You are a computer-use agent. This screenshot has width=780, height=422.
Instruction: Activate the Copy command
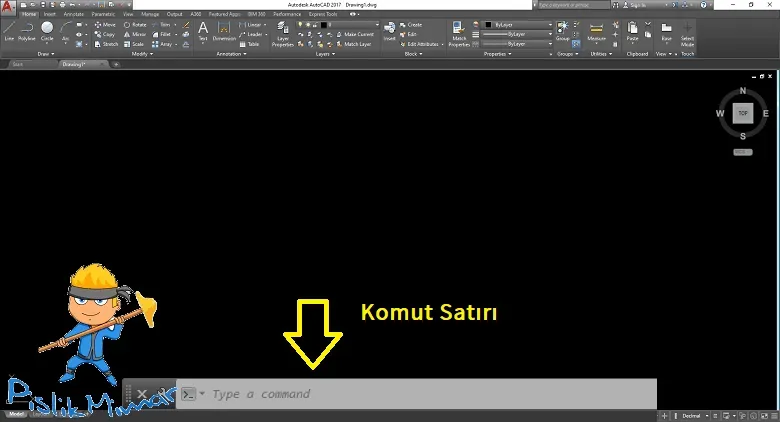104,34
